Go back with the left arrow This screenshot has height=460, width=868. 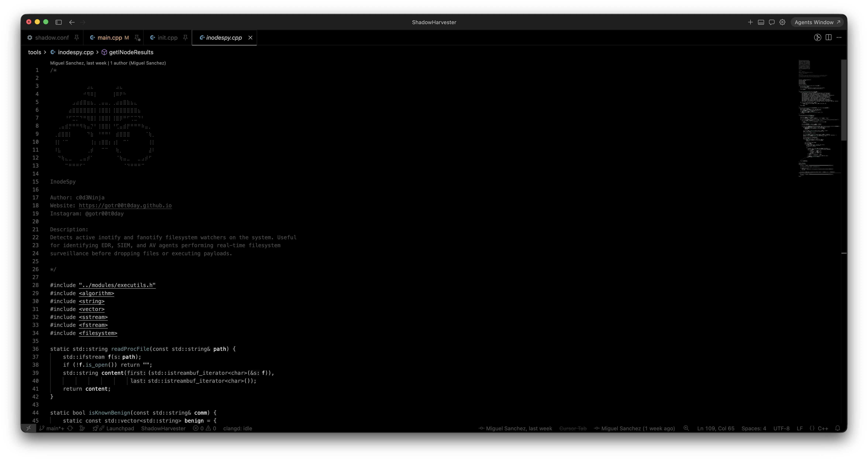tap(72, 22)
